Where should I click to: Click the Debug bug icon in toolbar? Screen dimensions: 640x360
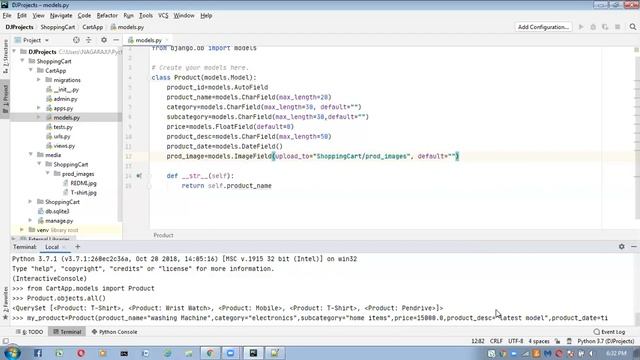[x=593, y=27]
